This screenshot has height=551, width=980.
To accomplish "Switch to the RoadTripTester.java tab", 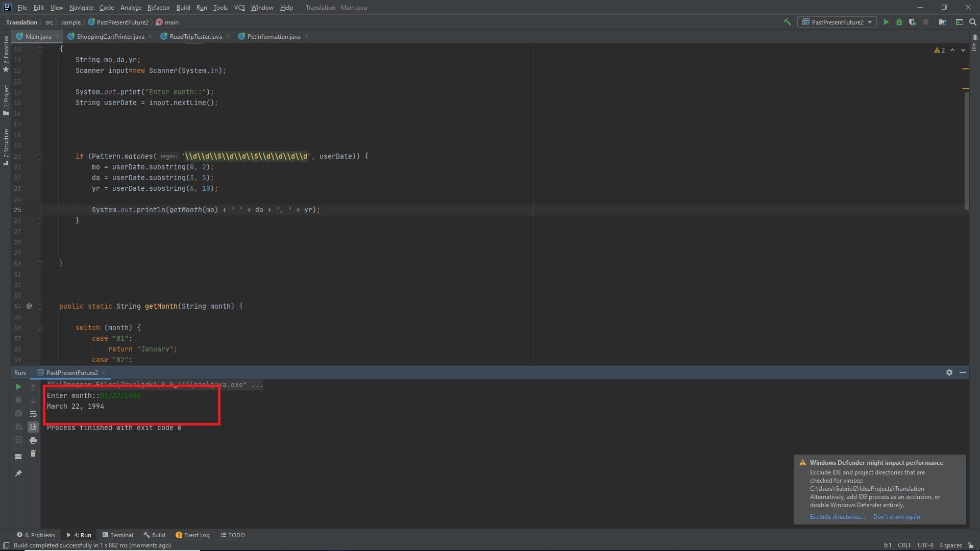I will pyautogui.click(x=195, y=37).
